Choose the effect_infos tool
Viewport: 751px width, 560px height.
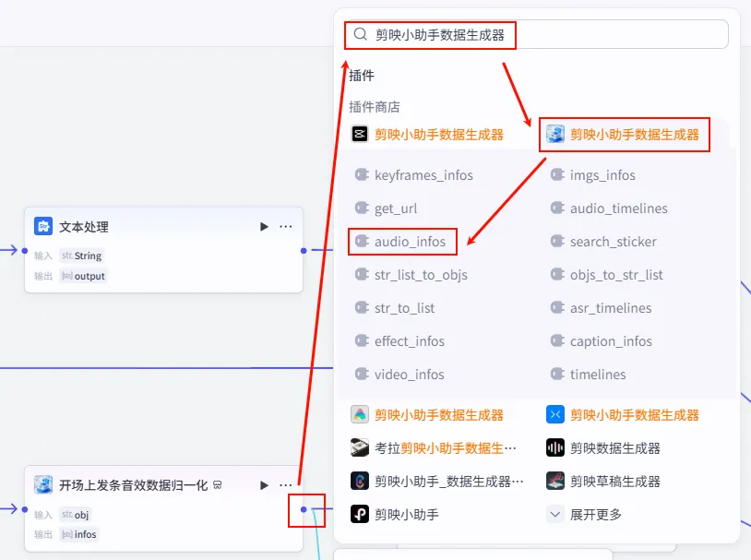pyautogui.click(x=399, y=341)
